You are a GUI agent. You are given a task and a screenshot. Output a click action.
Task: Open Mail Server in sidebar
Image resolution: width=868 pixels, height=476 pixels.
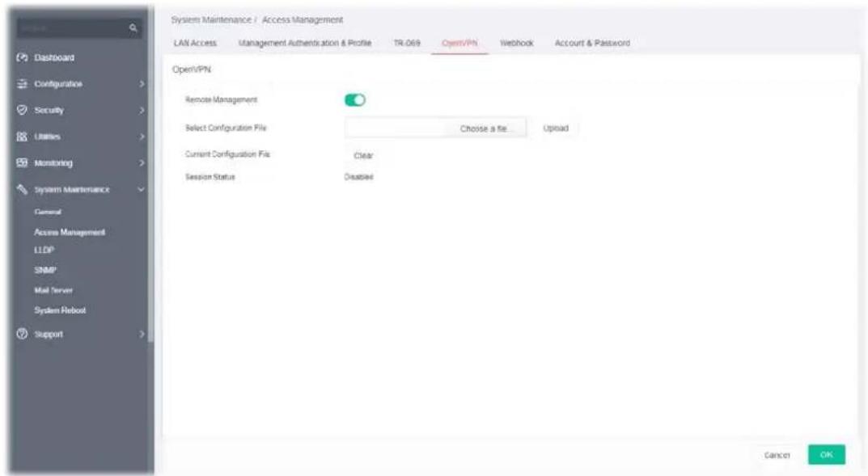point(53,290)
